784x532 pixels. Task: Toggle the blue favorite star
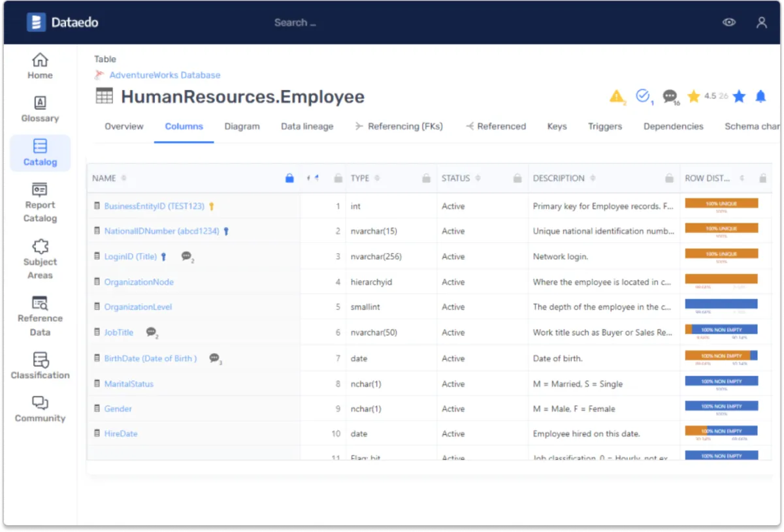(739, 97)
